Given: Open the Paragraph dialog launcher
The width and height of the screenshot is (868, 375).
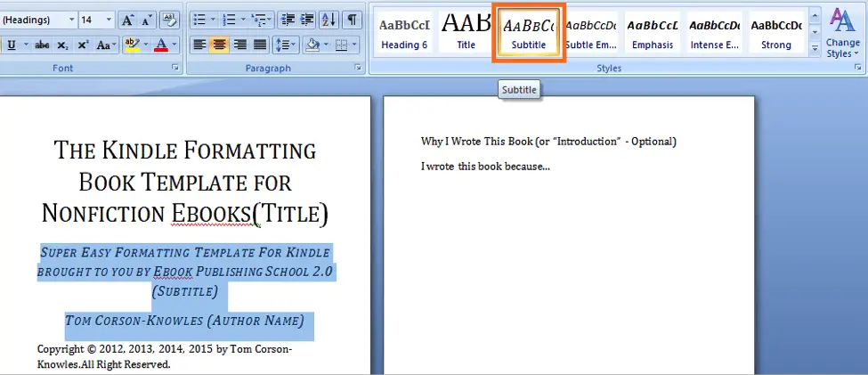Looking at the screenshot, I should pos(358,68).
